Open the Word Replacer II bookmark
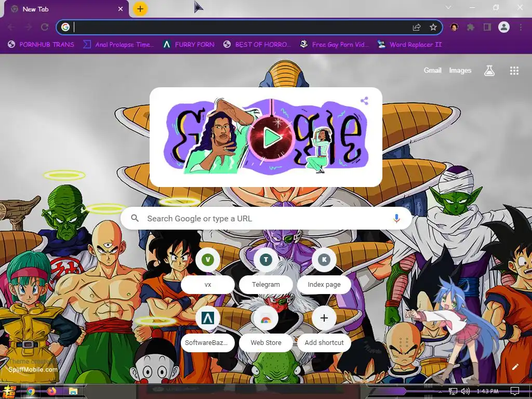Image resolution: width=532 pixels, height=399 pixels. pyautogui.click(x=409, y=45)
